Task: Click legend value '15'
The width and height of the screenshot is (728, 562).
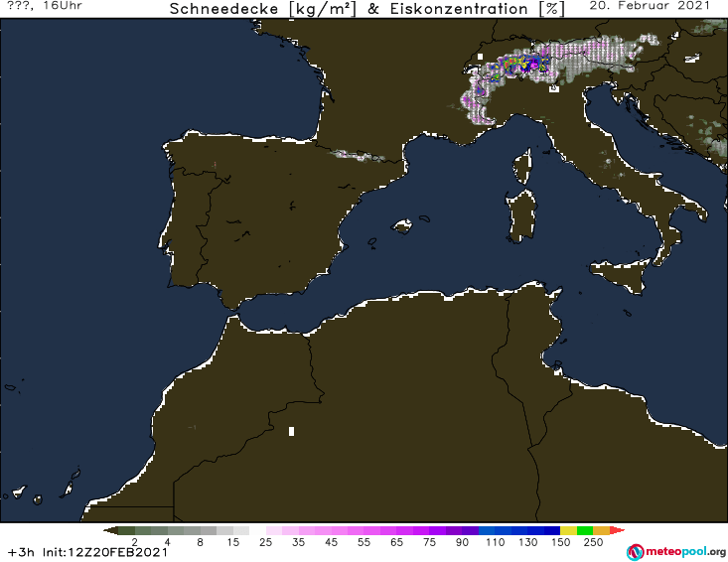Action: [x=233, y=542]
